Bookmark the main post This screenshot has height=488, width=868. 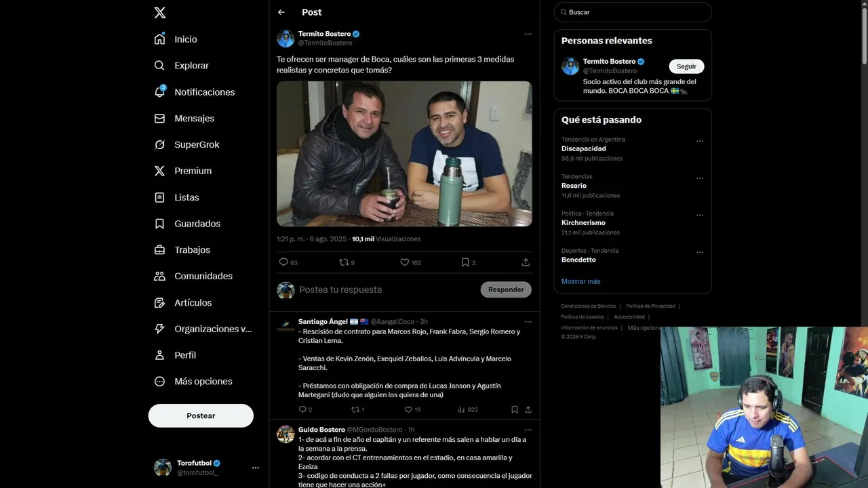pos(465,262)
